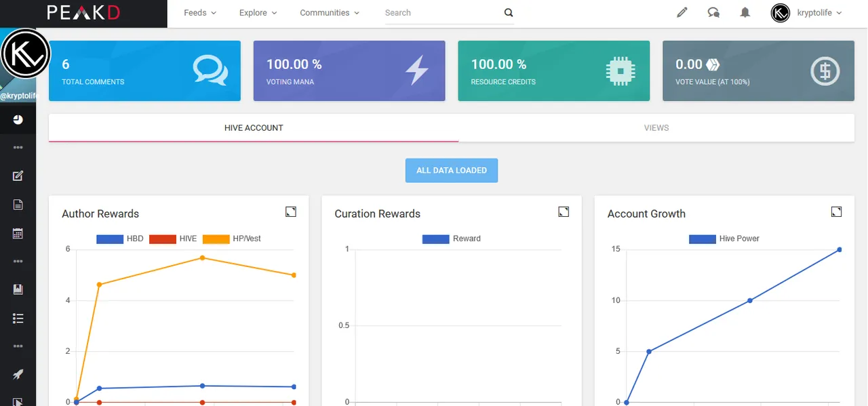Click the @kryptolife username label in sidebar
Viewport: 868px width, 406px height.
[18, 96]
